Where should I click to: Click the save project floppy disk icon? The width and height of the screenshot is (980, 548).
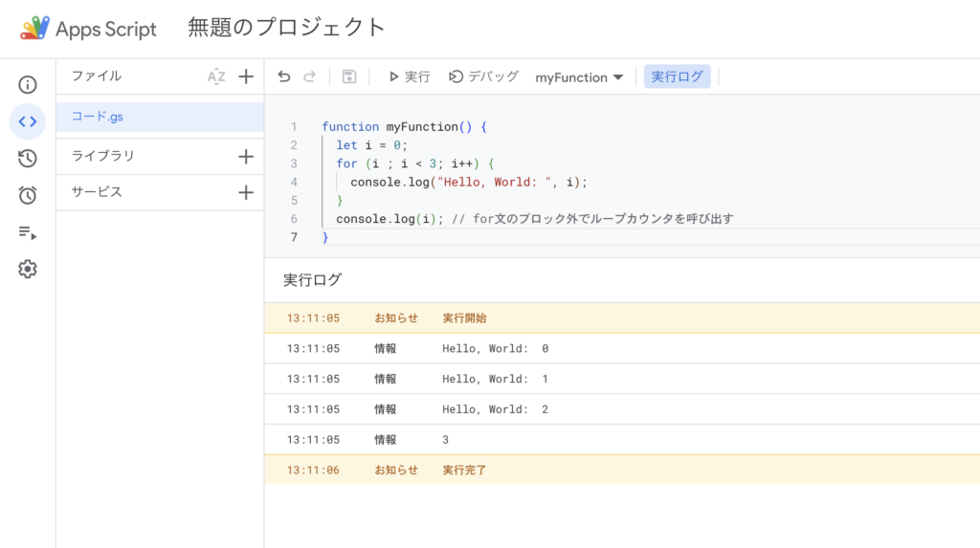(349, 77)
